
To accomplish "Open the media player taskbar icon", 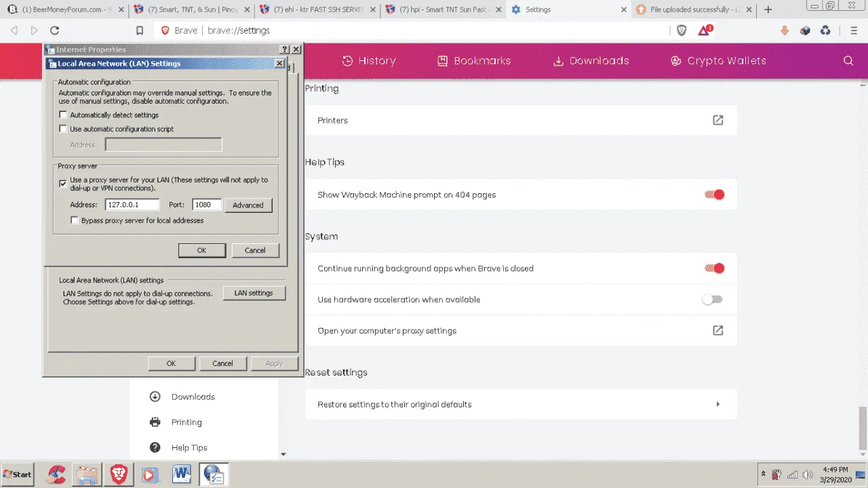I will click(149, 474).
